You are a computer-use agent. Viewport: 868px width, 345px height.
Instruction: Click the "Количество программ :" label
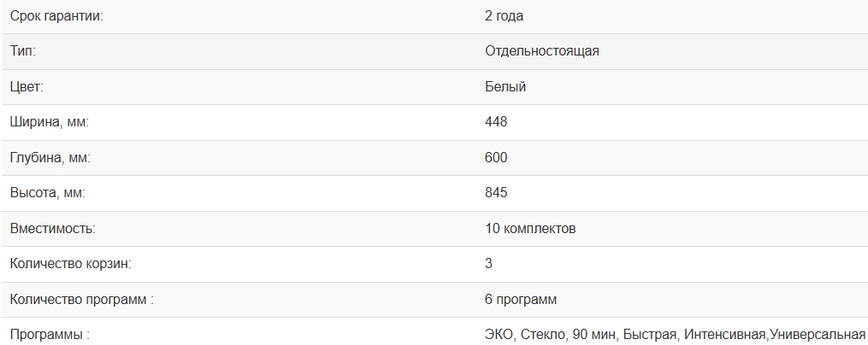coord(81,300)
